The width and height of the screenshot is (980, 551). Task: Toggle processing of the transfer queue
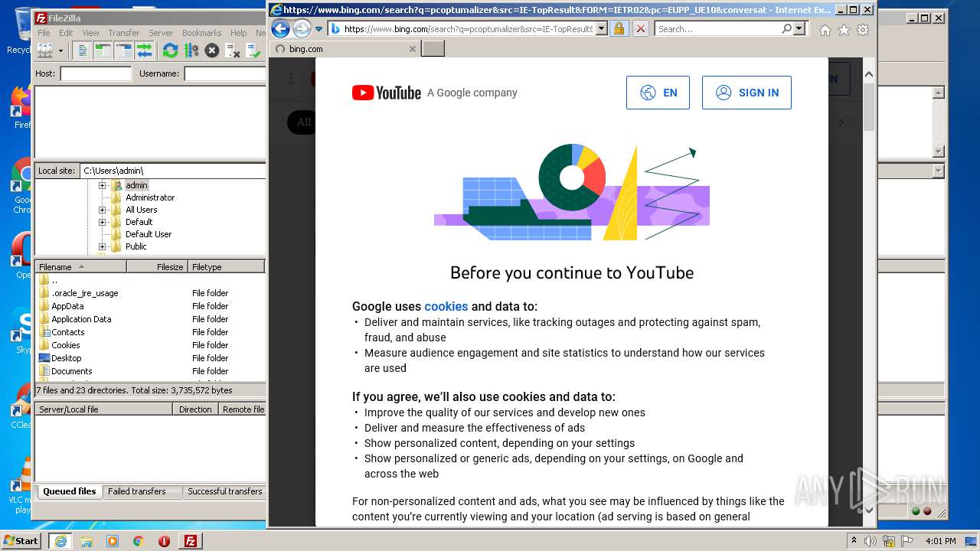coord(191,51)
